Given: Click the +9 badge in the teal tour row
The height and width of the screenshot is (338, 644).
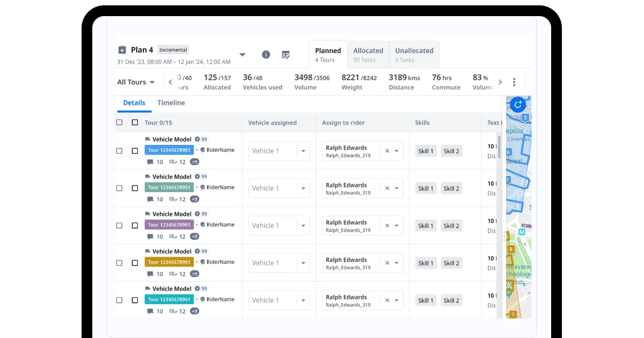Looking at the screenshot, I should pos(194,311).
